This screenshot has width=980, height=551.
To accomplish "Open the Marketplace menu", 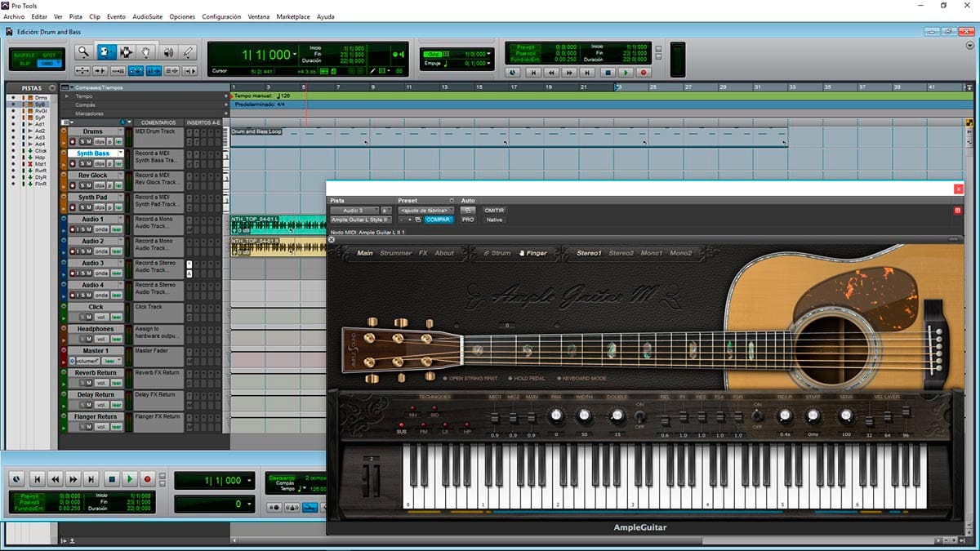I will pyautogui.click(x=293, y=16).
